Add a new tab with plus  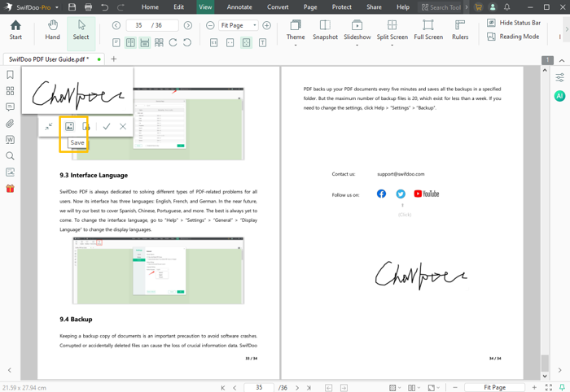point(114,59)
